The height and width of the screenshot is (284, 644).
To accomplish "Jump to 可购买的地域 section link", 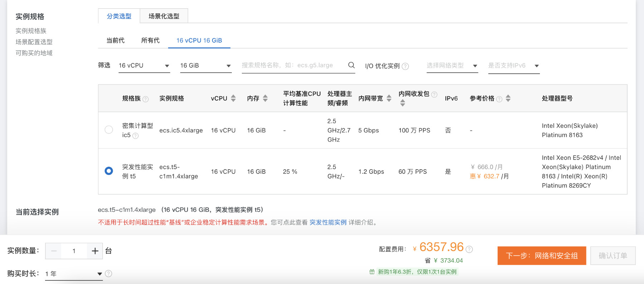I will pyautogui.click(x=34, y=53).
